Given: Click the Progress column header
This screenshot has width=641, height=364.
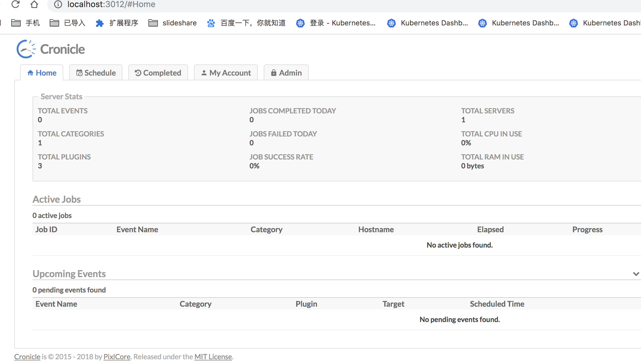Looking at the screenshot, I should [x=587, y=230].
